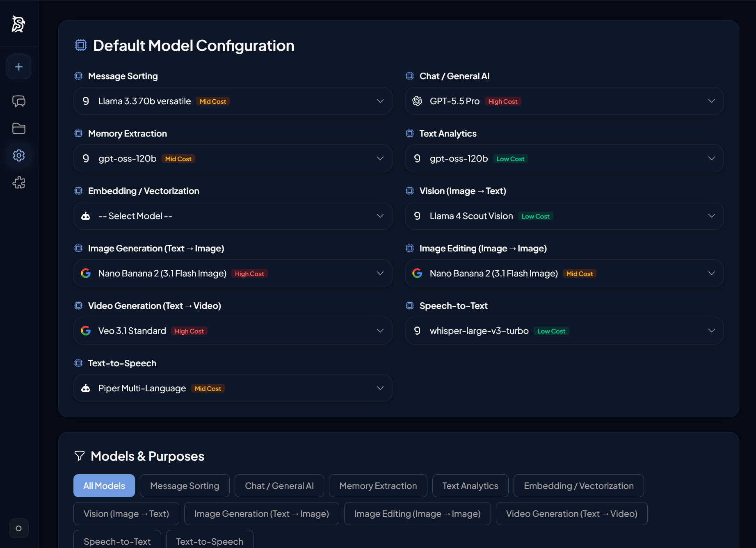
Task: Filter by Image Generation (Text → Image)
Action: (x=262, y=514)
